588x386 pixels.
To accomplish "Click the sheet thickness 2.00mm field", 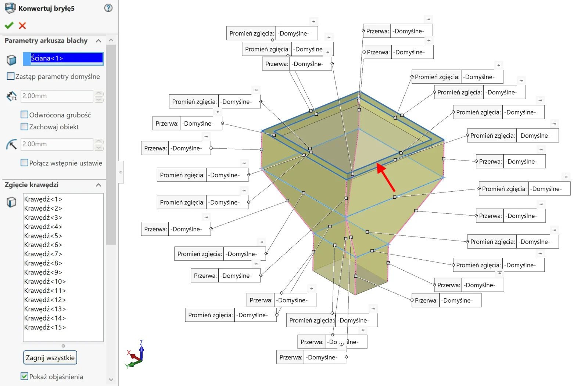I will click(57, 96).
